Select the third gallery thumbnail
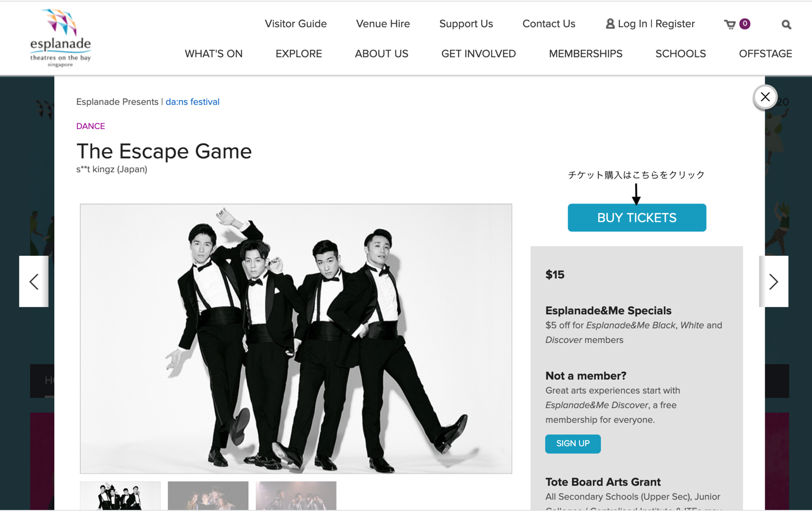This screenshot has width=812, height=513. pos(296,496)
